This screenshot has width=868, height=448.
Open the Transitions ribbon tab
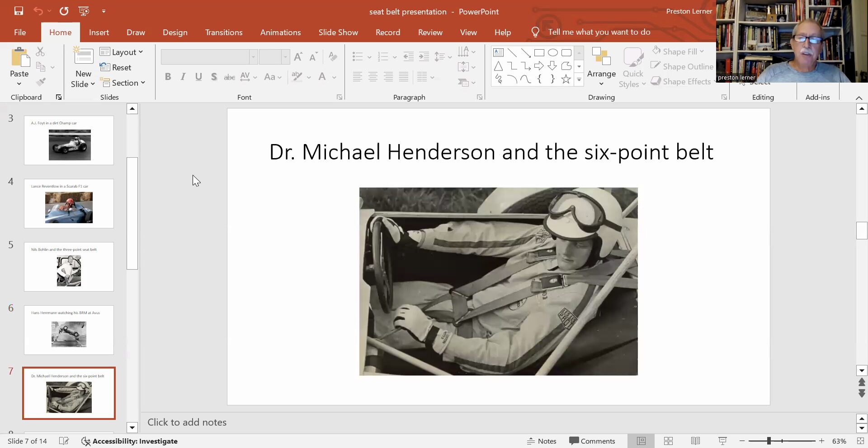(x=224, y=33)
